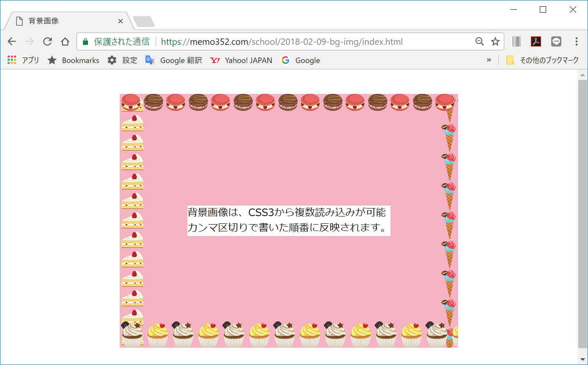Click the browser back arrow
The height and width of the screenshot is (365, 588).
12,41
